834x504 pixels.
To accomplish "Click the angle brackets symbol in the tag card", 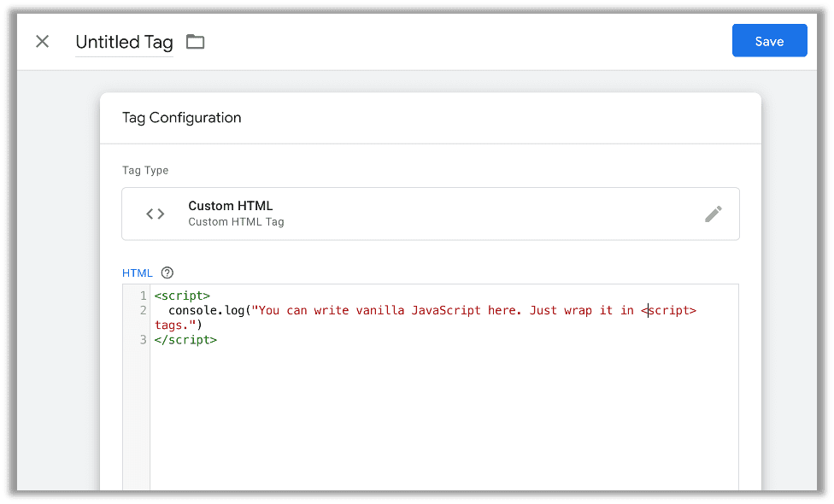I will pos(155,214).
